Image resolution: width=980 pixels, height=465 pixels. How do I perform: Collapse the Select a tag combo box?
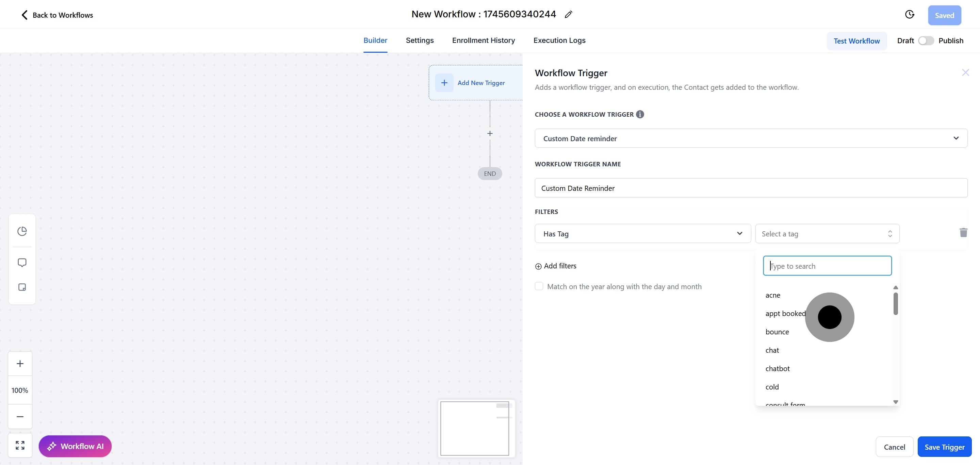point(827,233)
